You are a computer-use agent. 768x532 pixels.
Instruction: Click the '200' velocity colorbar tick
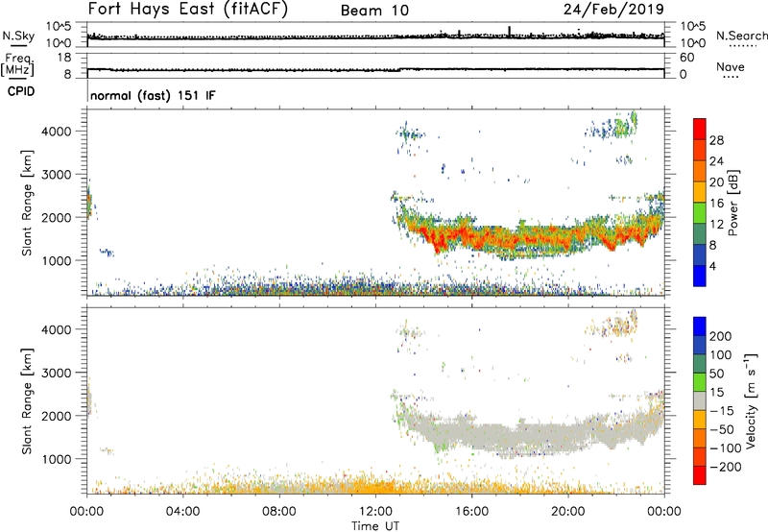(721, 336)
